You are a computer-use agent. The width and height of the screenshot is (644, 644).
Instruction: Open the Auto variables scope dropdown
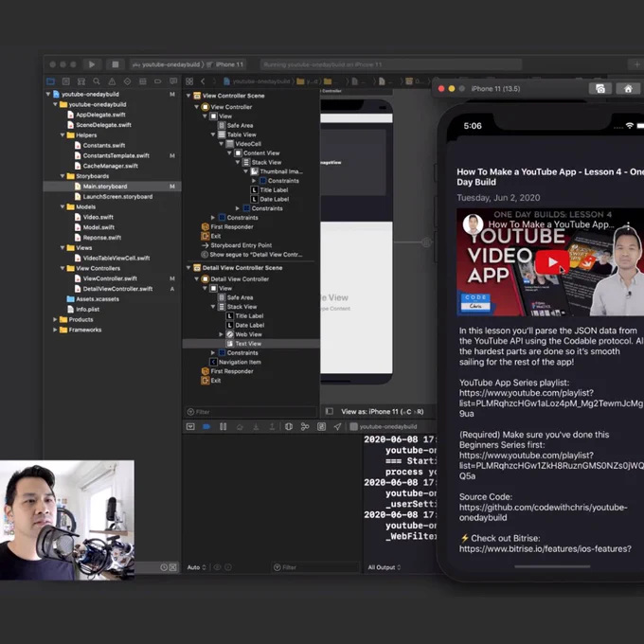point(196,567)
